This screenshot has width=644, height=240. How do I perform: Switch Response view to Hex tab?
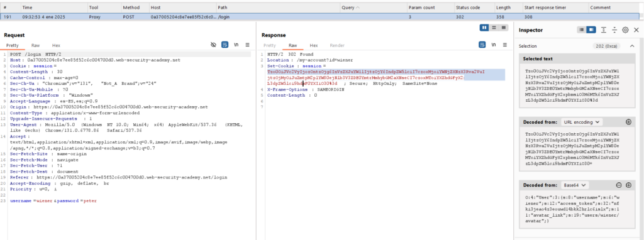click(x=314, y=45)
